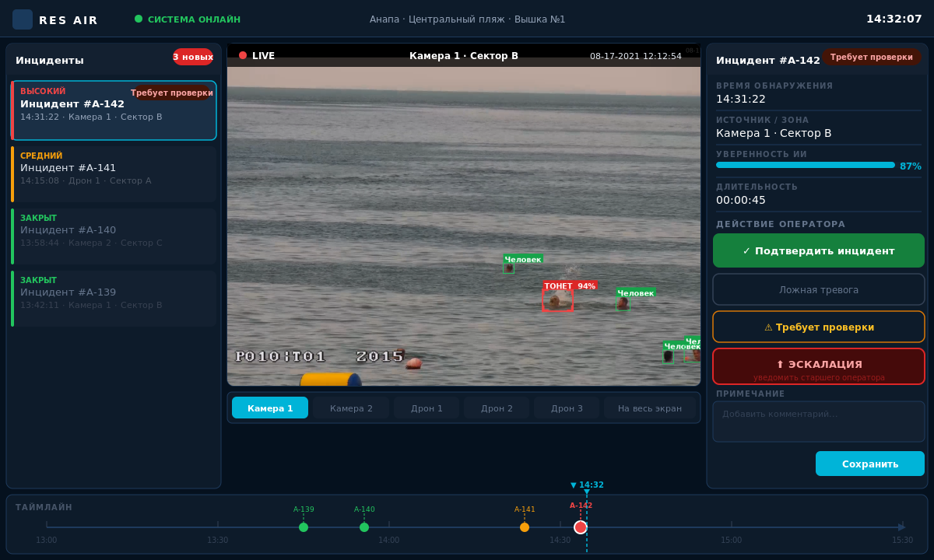Switch to Камера 2 tab

point(351,408)
